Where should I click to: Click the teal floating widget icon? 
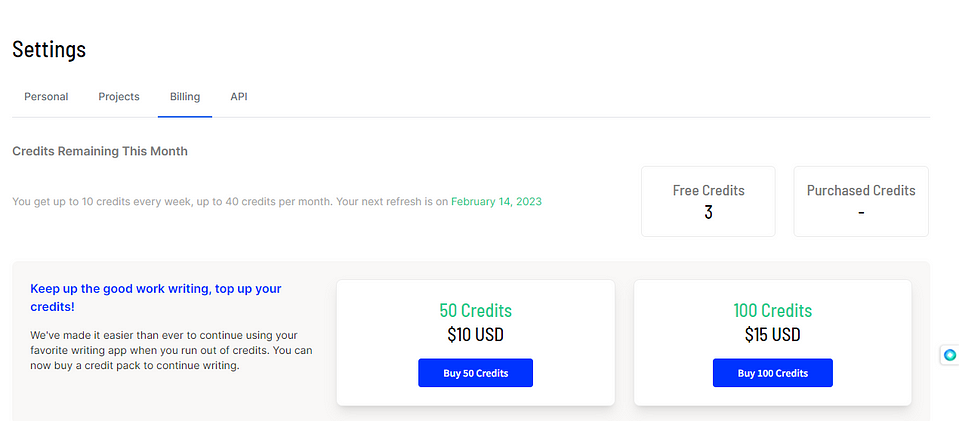950,355
